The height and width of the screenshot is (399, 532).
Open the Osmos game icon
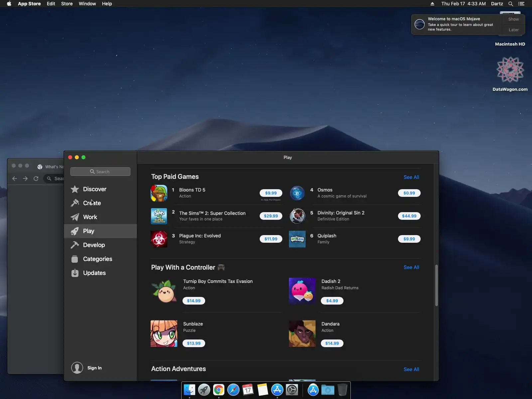tap(297, 193)
